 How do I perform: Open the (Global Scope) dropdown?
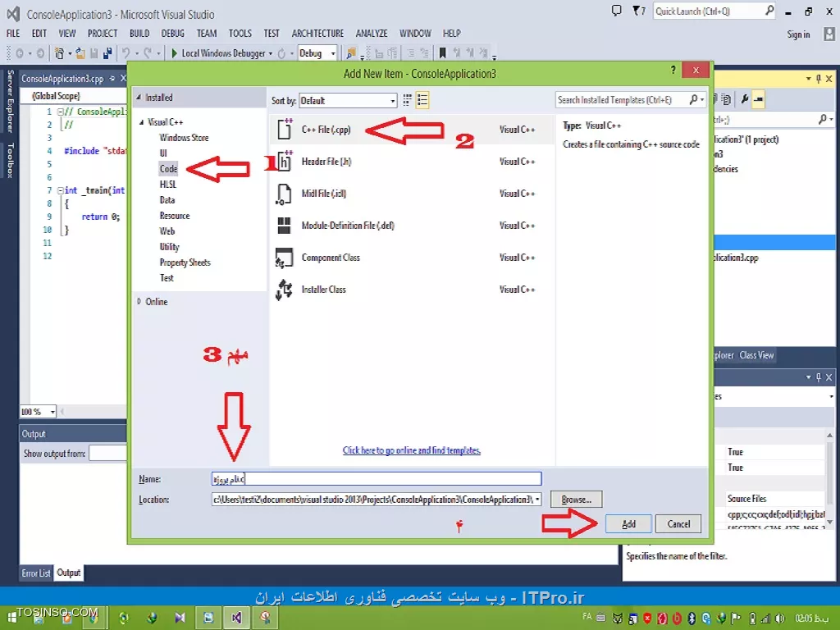(73, 96)
